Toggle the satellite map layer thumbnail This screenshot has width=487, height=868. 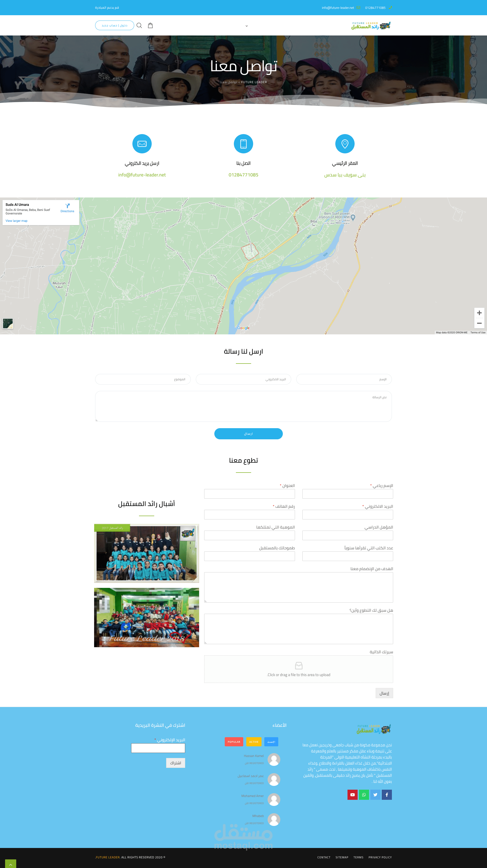tap(8, 323)
